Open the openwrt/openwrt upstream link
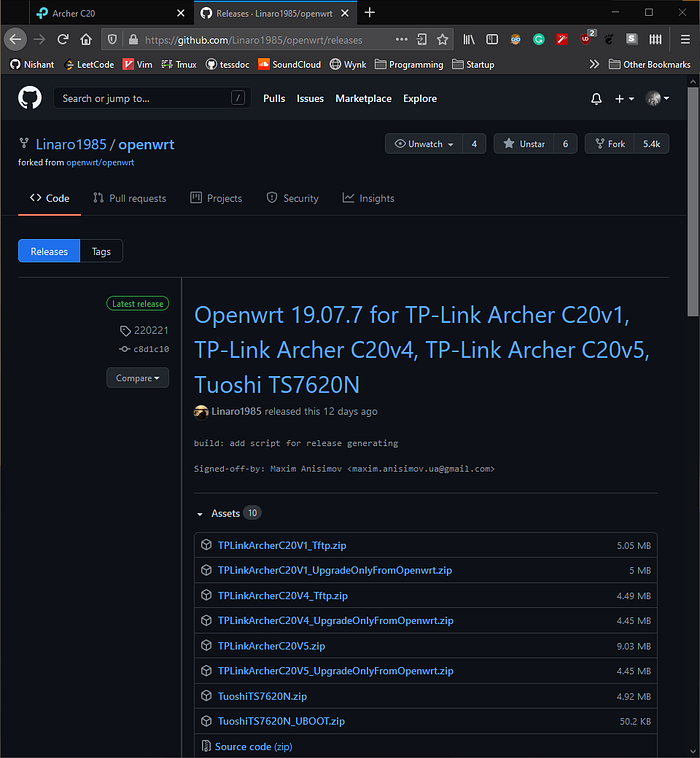 tap(100, 162)
